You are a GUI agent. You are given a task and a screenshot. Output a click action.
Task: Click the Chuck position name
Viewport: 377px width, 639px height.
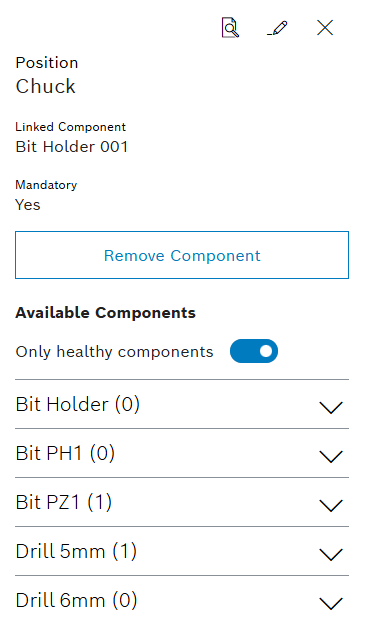point(46,86)
